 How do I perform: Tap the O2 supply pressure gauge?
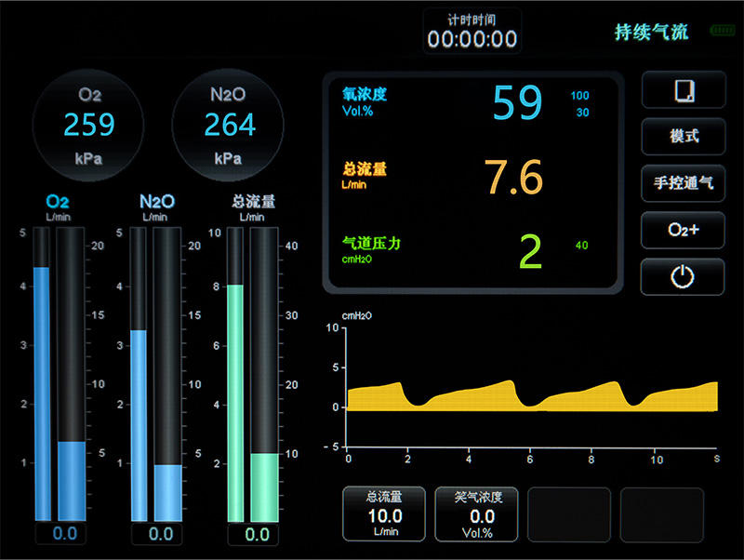click(88, 125)
